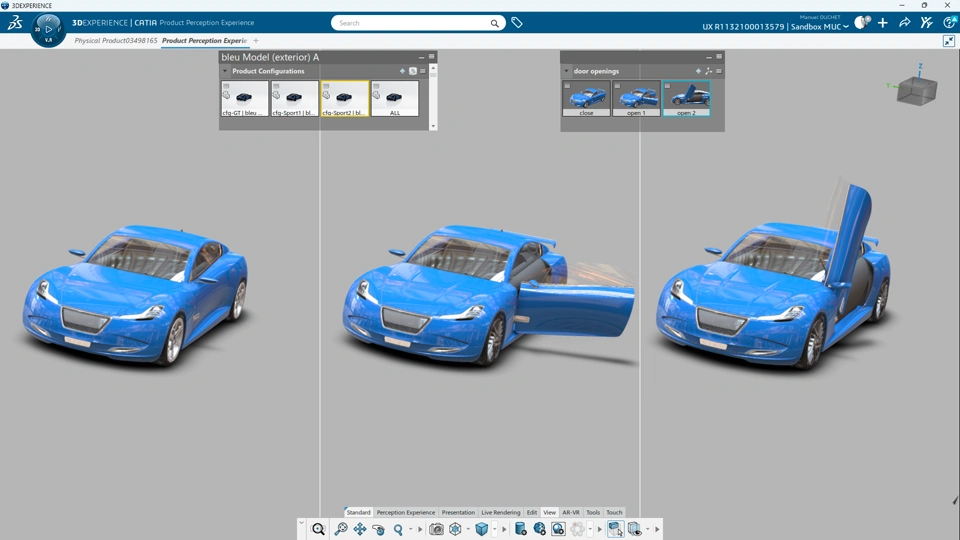
Task: Open dropdown next to flower icon
Action: (x=590, y=529)
